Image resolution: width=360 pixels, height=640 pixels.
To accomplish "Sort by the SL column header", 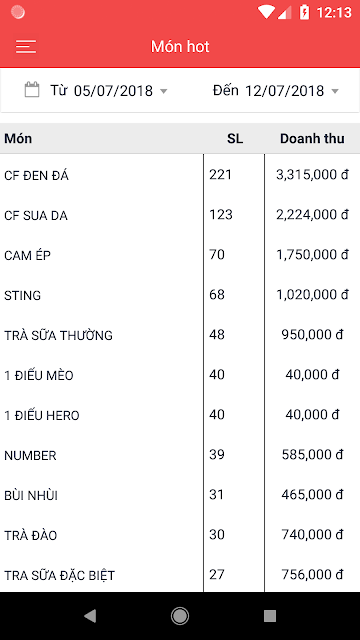I will [235, 138].
